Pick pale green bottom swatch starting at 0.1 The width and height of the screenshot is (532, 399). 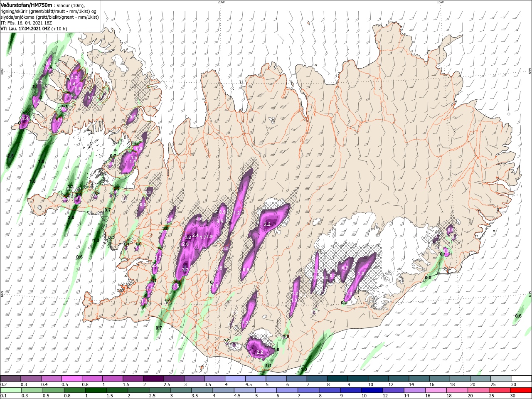click(x=10, y=390)
